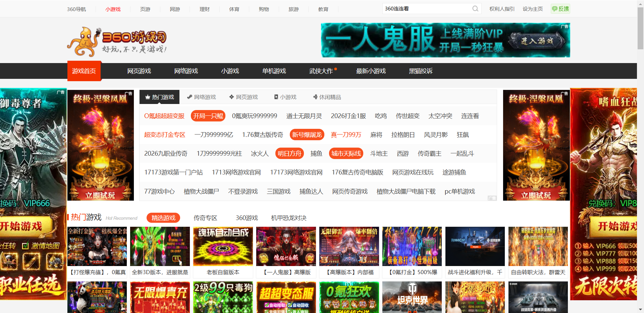
Task: Click the phone icon beside 小游戏 tab
Action: pos(276,97)
